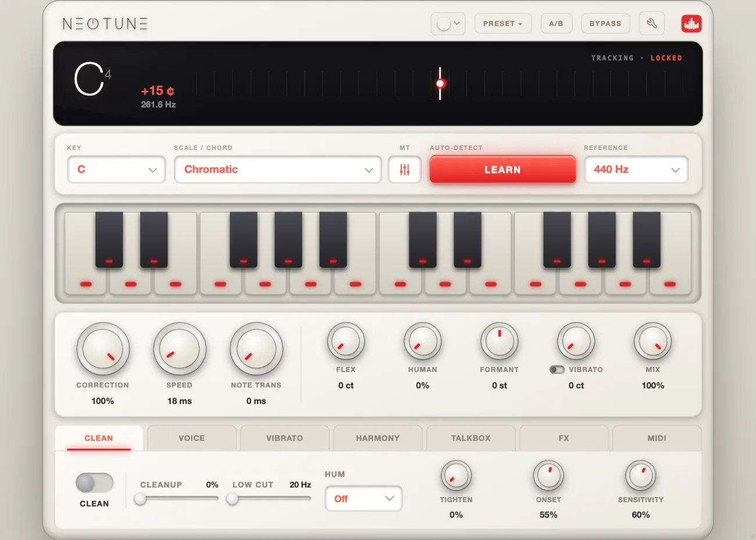The width and height of the screenshot is (756, 540).
Task: Switch to the VOICE tab
Action: (192, 438)
